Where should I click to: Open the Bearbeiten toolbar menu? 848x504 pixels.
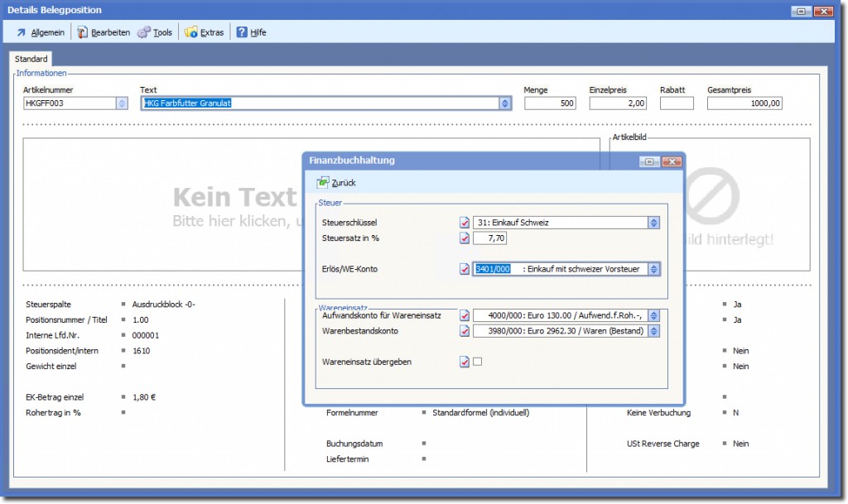pos(104,32)
